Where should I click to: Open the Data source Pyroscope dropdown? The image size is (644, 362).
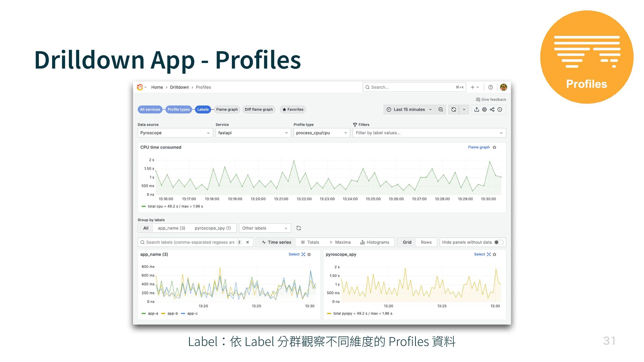tap(175, 133)
